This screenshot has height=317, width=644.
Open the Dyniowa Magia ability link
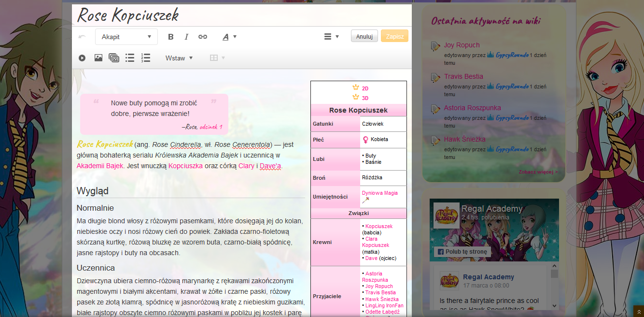(x=380, y=193)
